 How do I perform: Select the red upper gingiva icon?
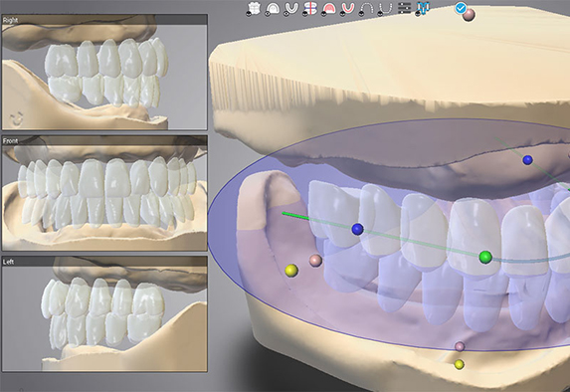(329, 8)
